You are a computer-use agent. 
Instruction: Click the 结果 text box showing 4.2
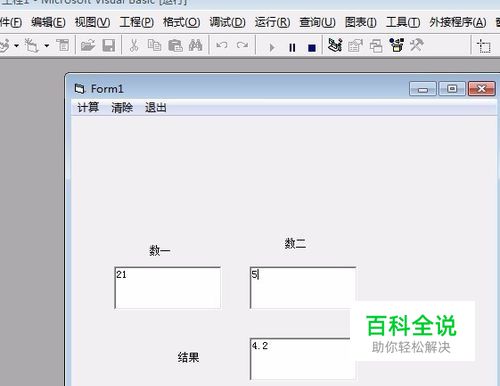(x=303, y=359)
